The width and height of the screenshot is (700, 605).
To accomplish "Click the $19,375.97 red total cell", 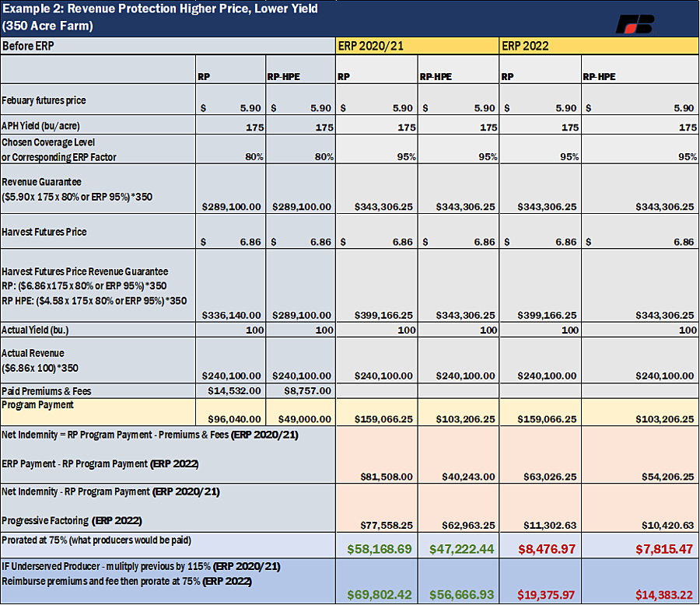I will pos(541,581).
